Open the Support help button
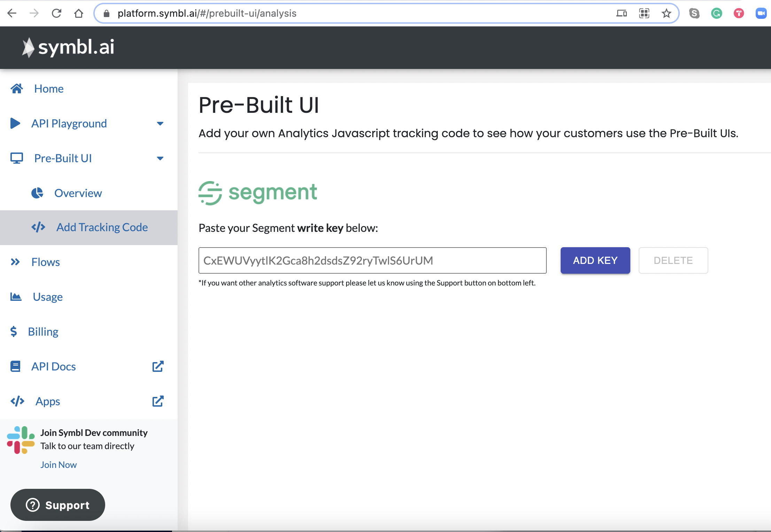The width and height of the screenshot is (771, 532). (58, 505)
